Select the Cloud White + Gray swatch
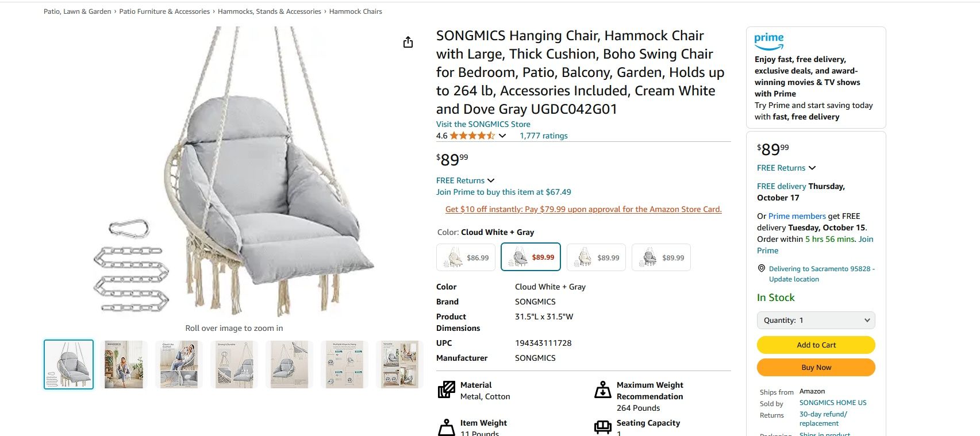 coord(531,257)
